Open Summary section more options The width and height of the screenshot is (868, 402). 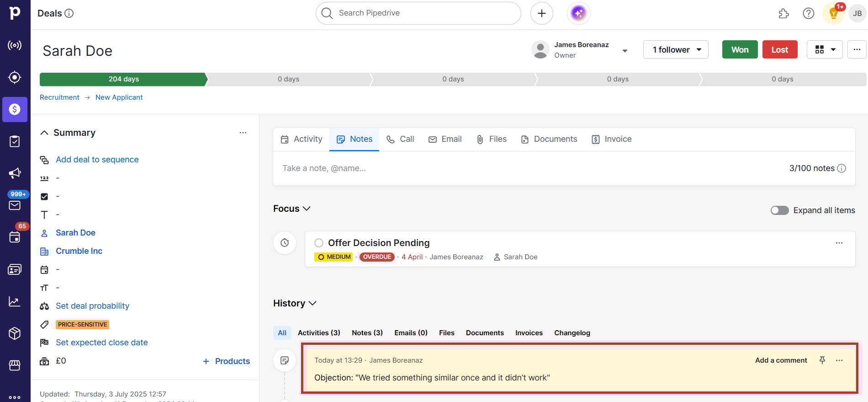tap(243, 133)
